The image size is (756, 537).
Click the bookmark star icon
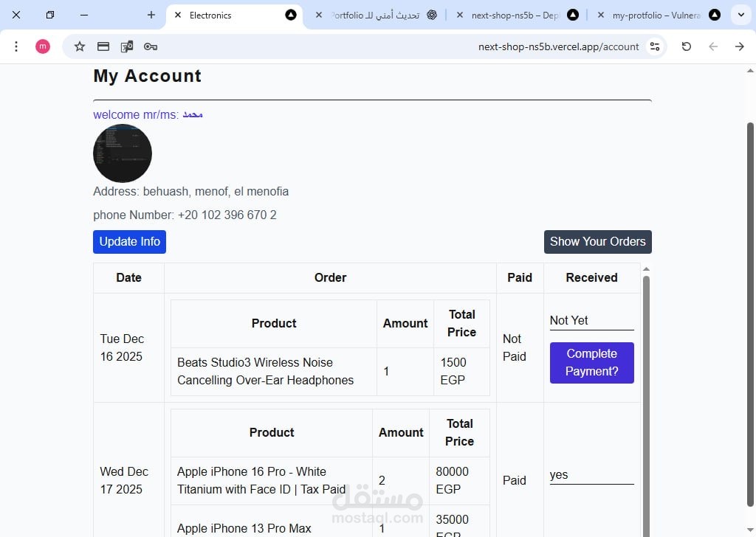click(80, 46)
